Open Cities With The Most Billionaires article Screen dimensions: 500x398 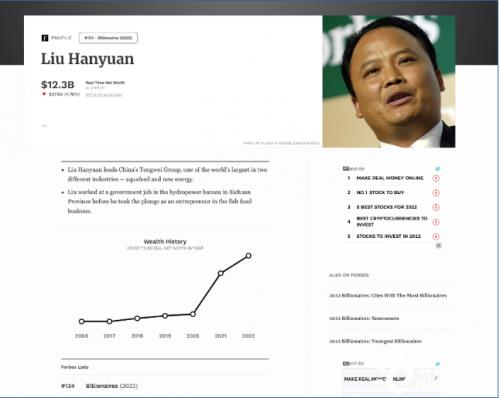[388, 295]
